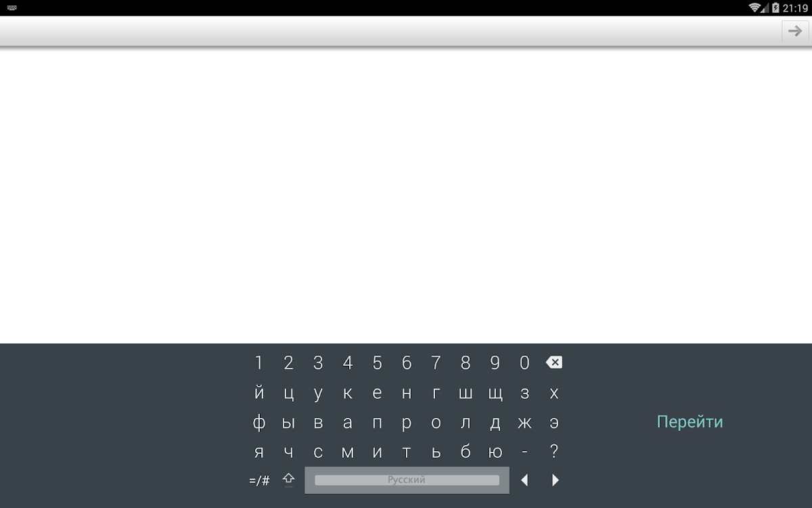The image size is (812, 508).
Task: Tap the Wi-Fi status icon
Action: [x=754, y=8]
